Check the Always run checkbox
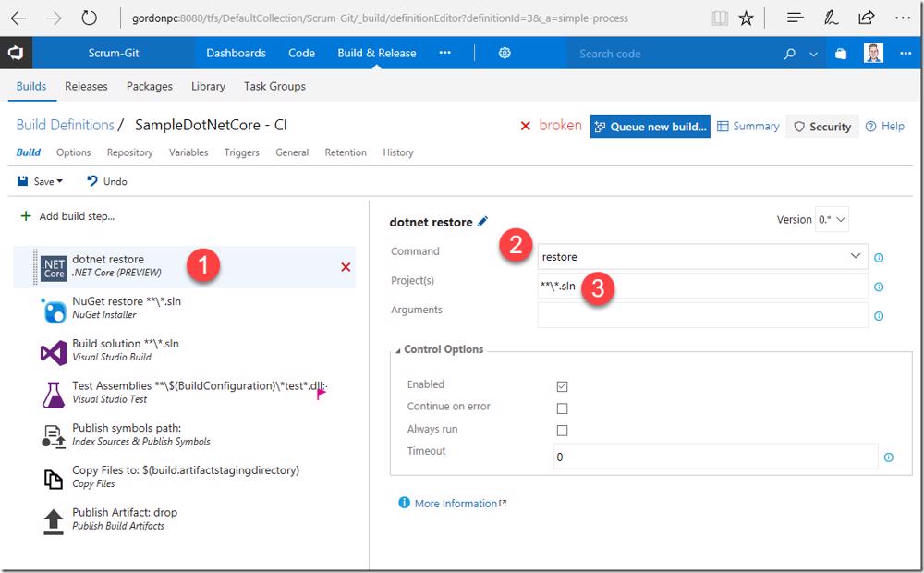924x573 pixels. [x=562, y=431]
